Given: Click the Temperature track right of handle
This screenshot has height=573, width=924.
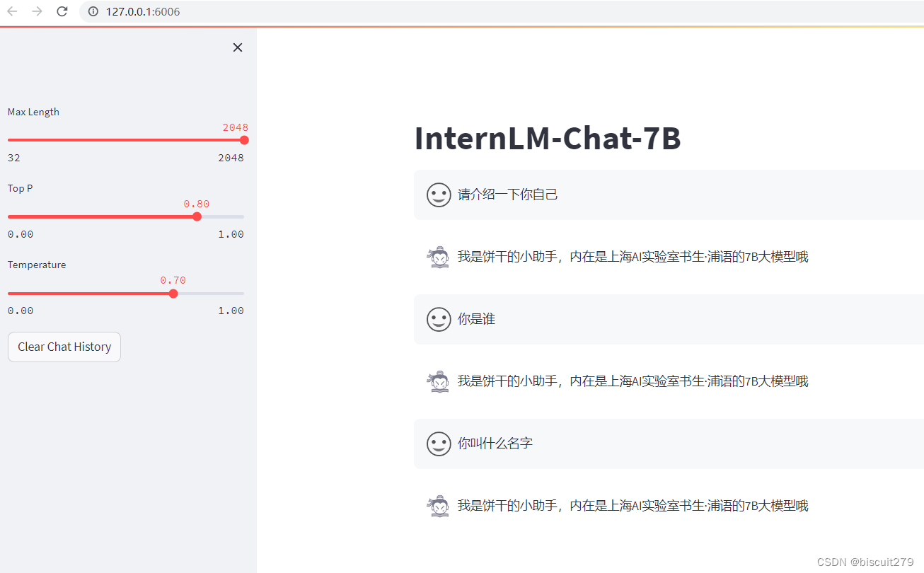Looking at the screenshot, I should (211, 293).
